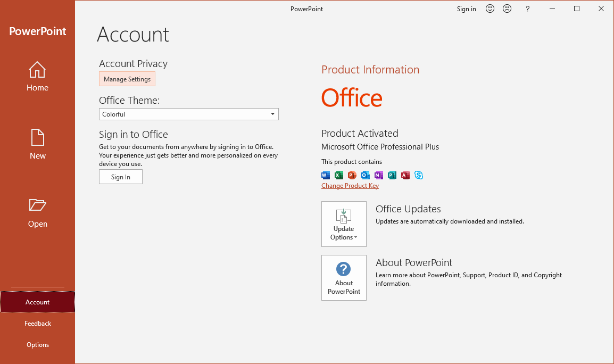This screenshot has height=364, width=614.
Task: Click the Manage Settings button
Action: point(127,79)
